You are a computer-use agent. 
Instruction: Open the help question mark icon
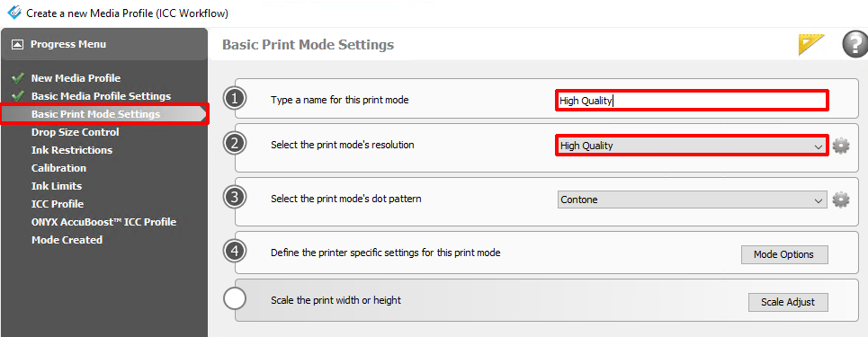(x=855, y=45)
